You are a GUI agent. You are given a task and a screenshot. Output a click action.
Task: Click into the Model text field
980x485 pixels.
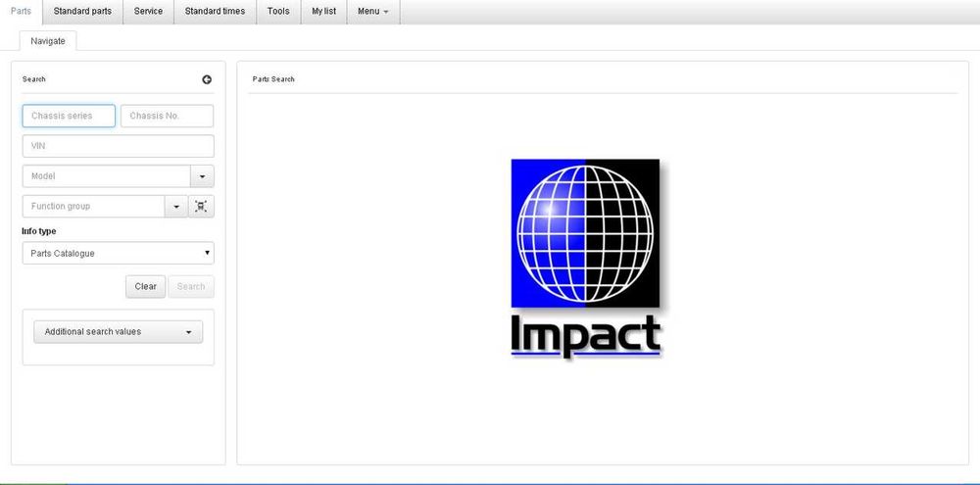point(106,176)
